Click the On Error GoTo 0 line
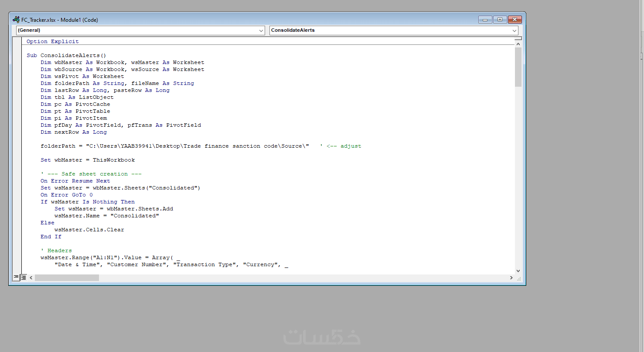This screenshot has height=352, width=644. [67, 195]
